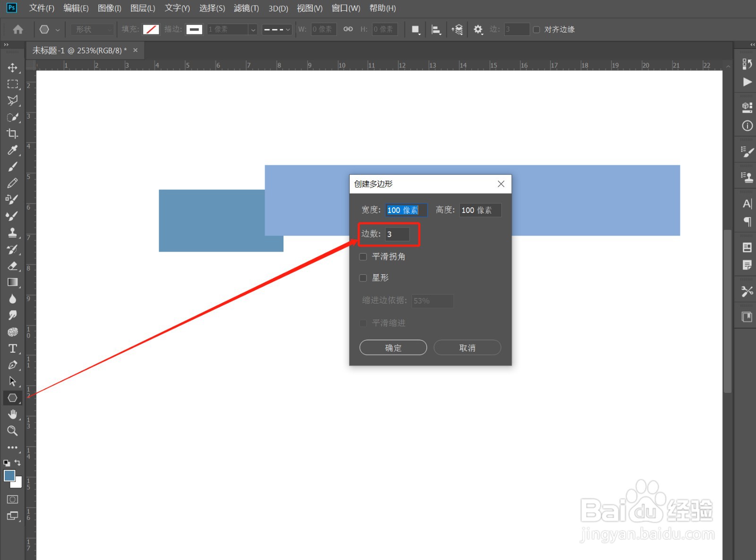The width and height of the screenshot is (756, 560).
Task: Select the Polygon shape tool
Action: (x=12, y=398)
